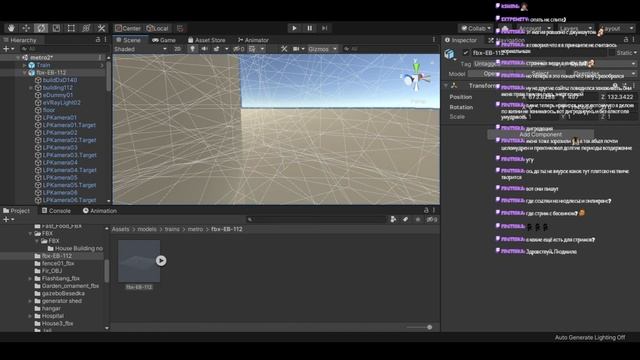Select LPKamera03.Target object
Viewport: 640px width, 360px height.
point(69,155)
